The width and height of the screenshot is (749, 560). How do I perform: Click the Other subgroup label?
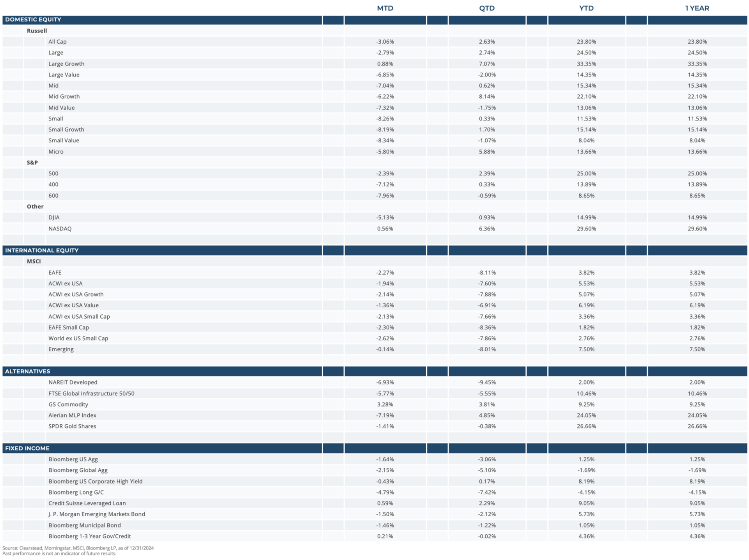pos(35,206)
